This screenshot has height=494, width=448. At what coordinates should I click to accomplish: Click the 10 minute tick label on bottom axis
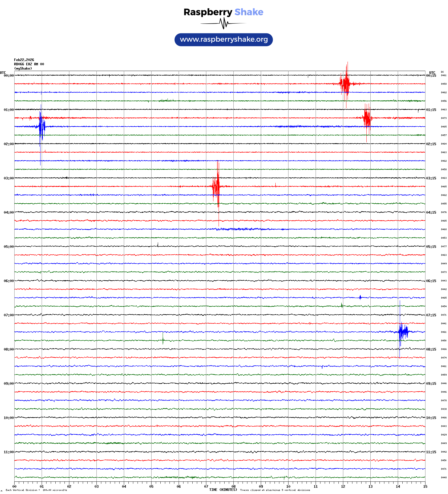[x=288, y=487]
